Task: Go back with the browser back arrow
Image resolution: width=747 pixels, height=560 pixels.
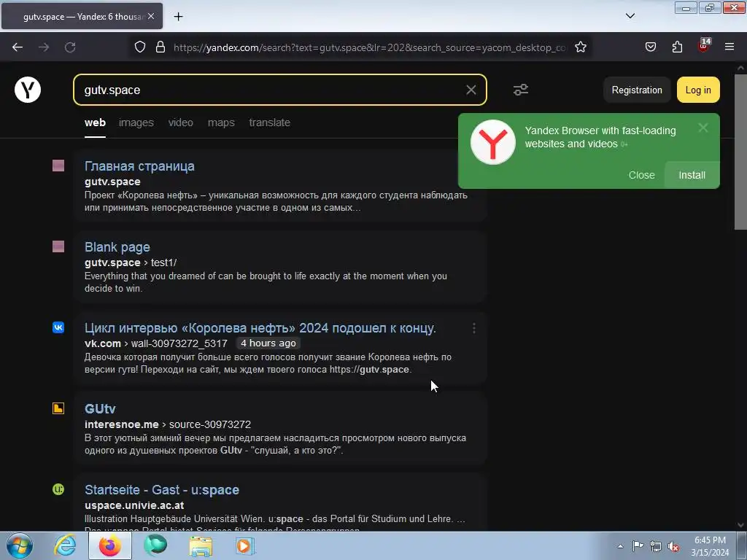Action: click(x=18, y=47)
